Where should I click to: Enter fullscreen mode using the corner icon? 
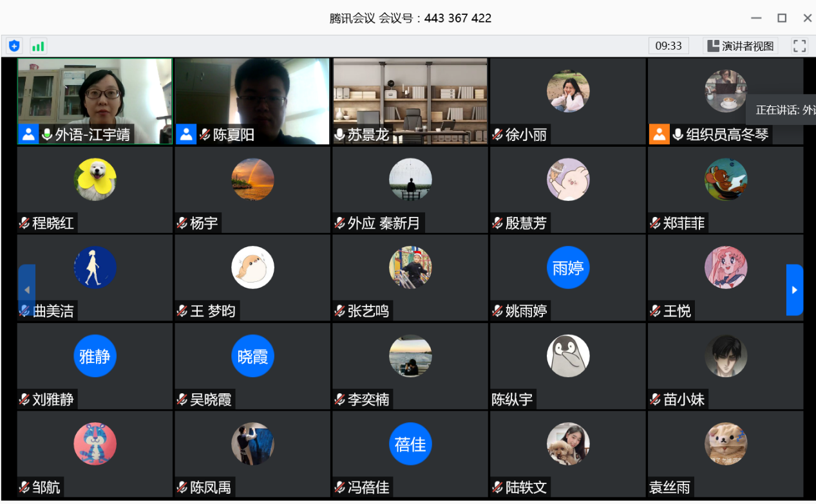click(799, 46)
